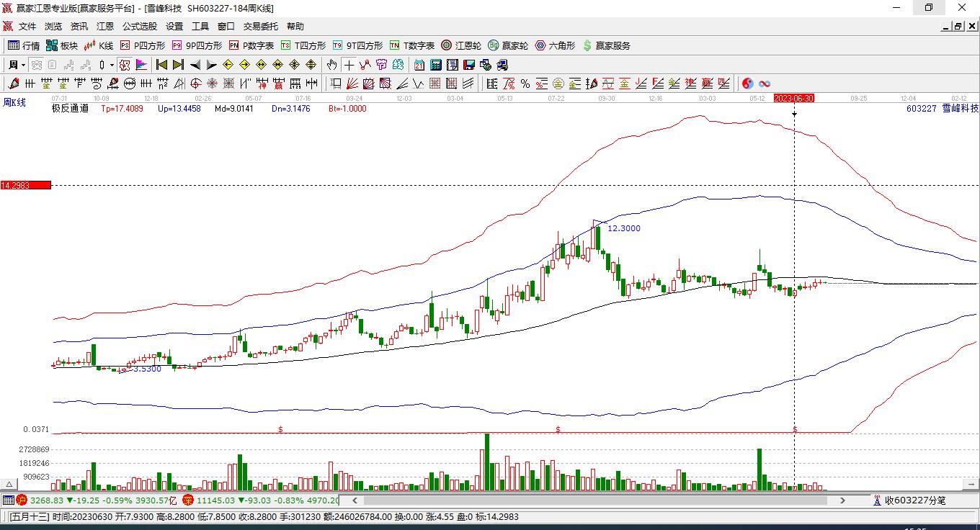Open the 公式选股 menu
The height and width of the screenshot is (530, 980).
pos(140,27)
